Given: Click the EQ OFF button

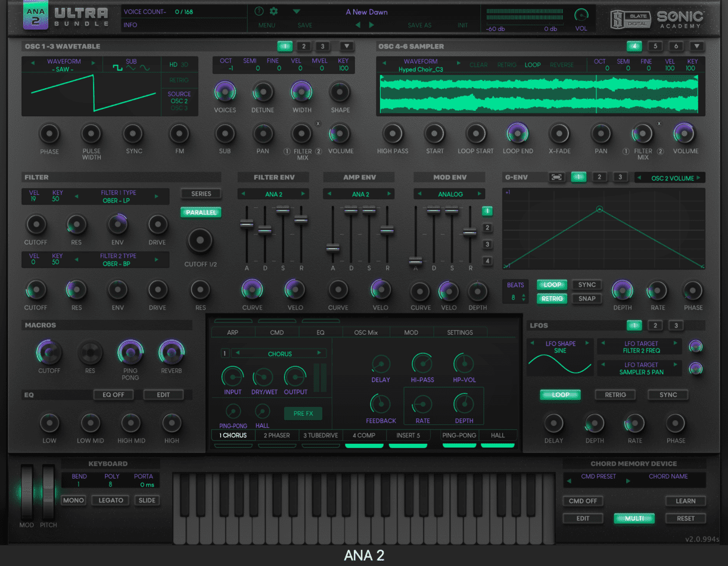Looking at the screenshot, I should tap(113, 394).
